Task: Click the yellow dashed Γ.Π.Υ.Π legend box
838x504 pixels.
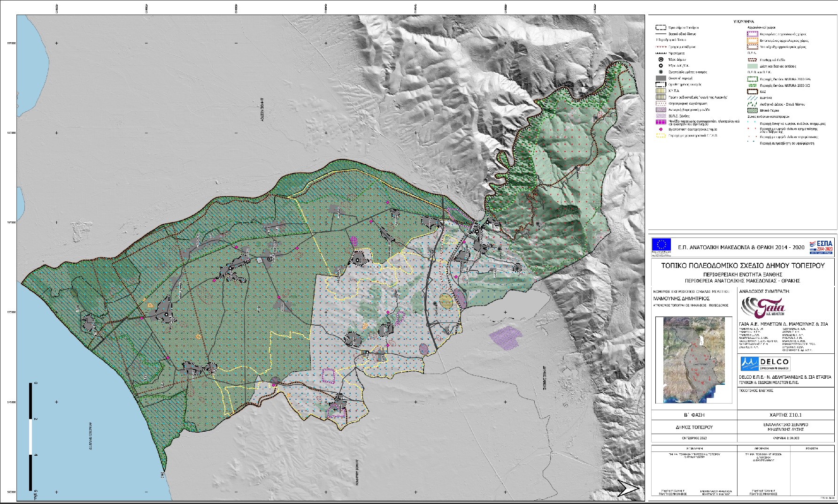Action: tap(661, 136)
